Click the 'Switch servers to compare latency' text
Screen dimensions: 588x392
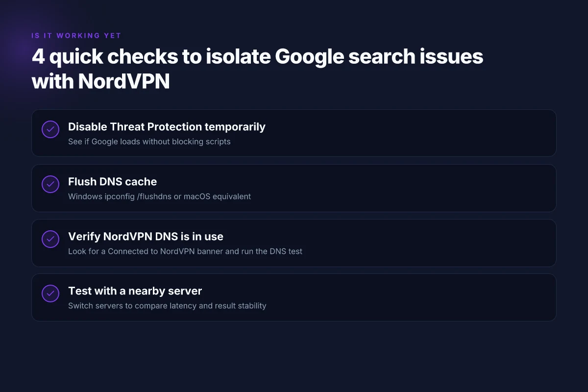(167, 306)
